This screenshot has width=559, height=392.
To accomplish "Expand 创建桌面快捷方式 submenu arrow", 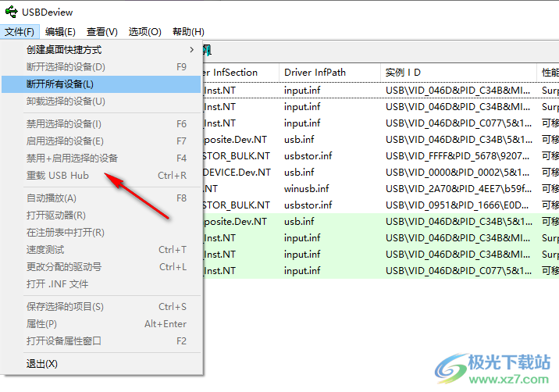I will [x=192, y=49].
